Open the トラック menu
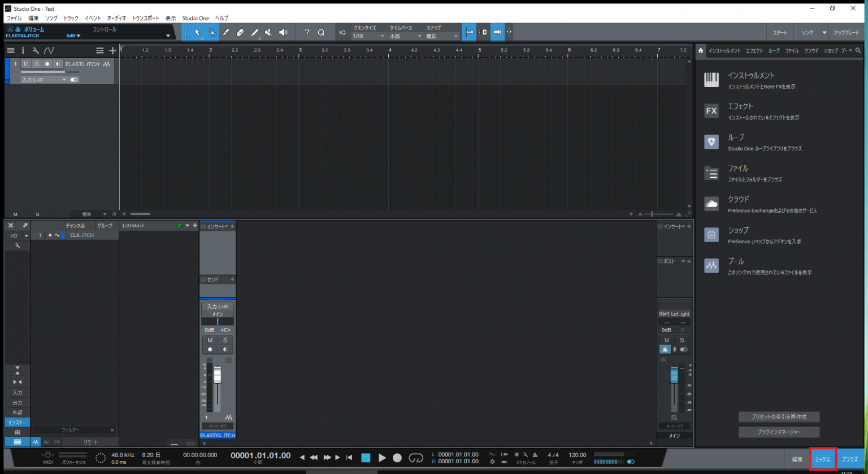This screenshot has width=868, height=474. (x=70, y=18)
